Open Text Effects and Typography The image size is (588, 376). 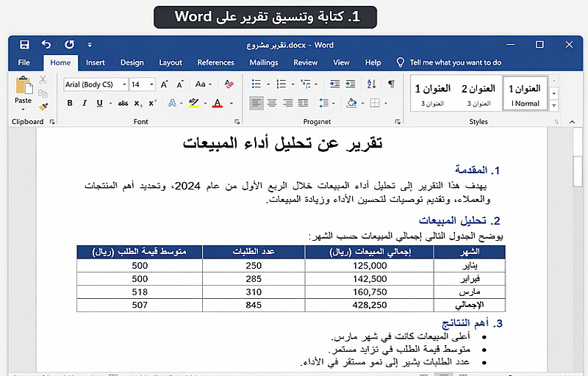172,103
